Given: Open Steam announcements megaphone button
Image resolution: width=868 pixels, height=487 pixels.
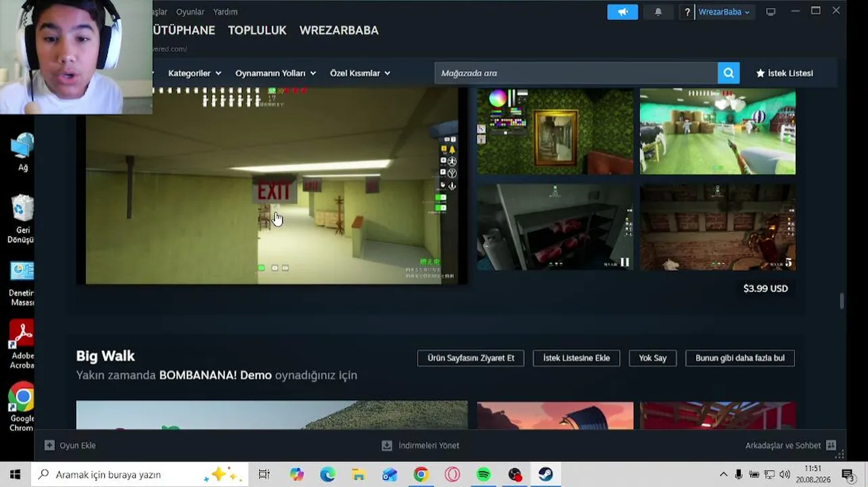Looking at the screenshot, I should tap(622, 11).
